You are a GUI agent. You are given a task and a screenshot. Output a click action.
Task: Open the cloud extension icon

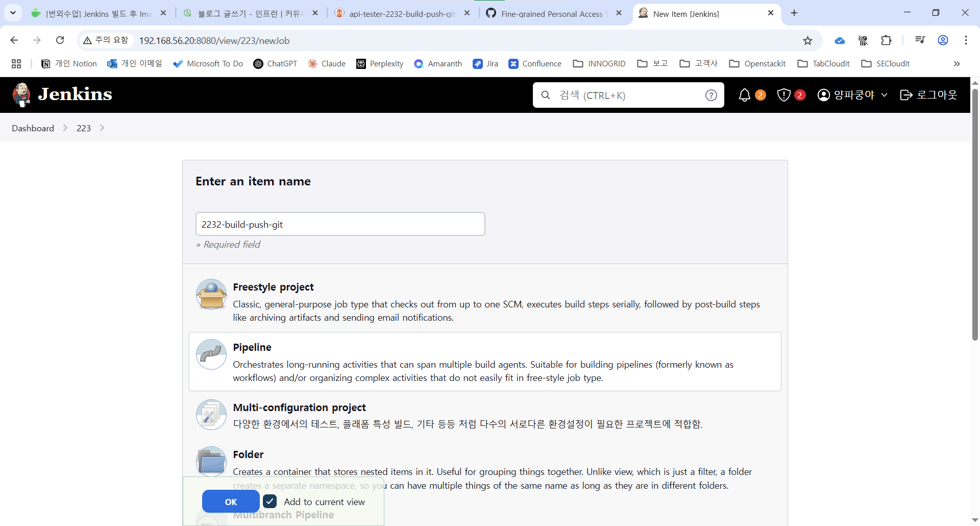pyautogui.click(x=840, y=40)
